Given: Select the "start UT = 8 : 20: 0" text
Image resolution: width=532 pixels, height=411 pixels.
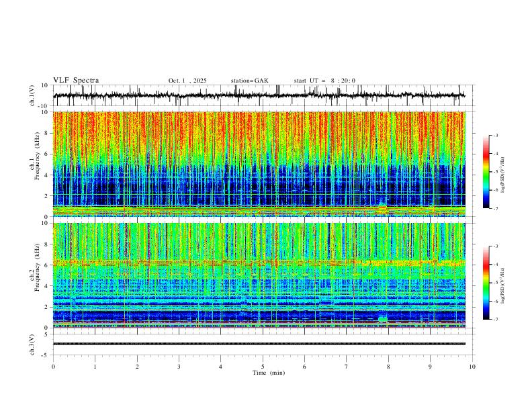Looking at the screenshot, I should coord(324,81).
